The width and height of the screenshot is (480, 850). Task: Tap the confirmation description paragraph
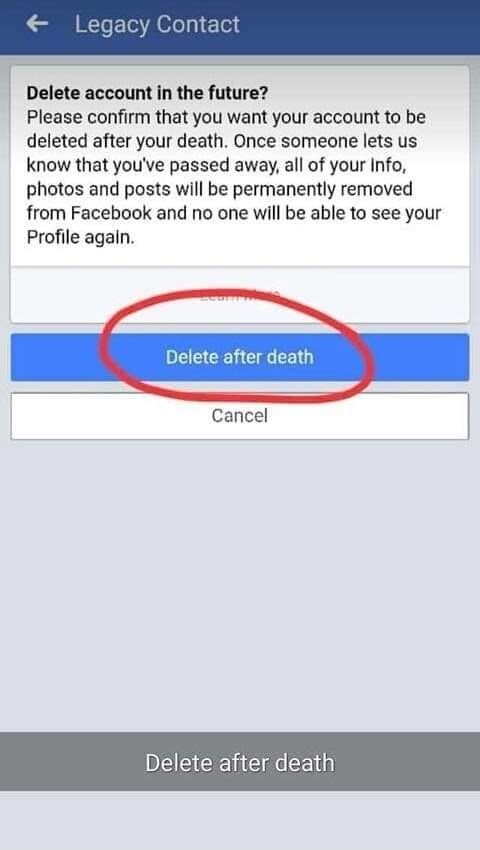click(234, 177)
